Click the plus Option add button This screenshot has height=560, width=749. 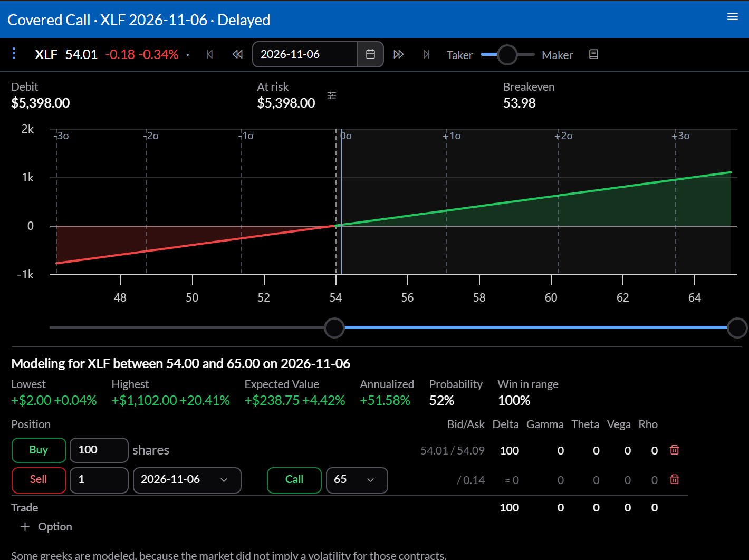pyautogui.click(x=46, y=527)
